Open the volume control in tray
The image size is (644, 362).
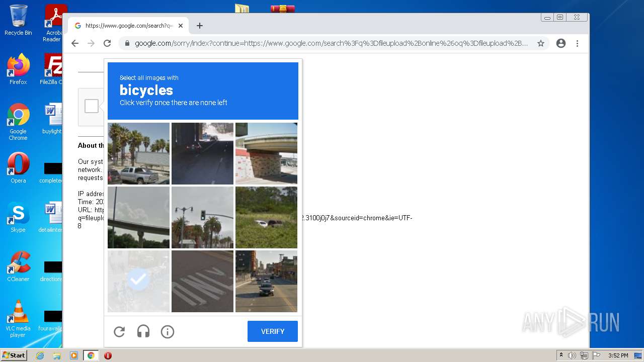[x=572, y=355]
